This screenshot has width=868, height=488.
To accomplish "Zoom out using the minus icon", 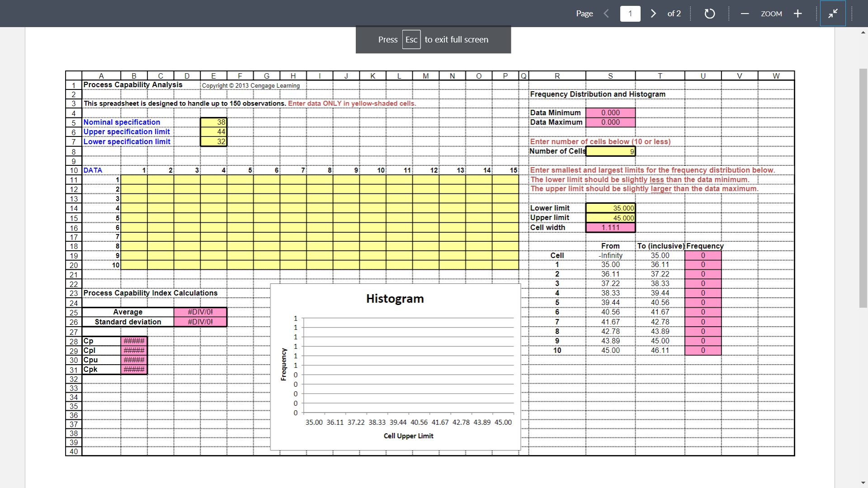I will tap(744, 14).
